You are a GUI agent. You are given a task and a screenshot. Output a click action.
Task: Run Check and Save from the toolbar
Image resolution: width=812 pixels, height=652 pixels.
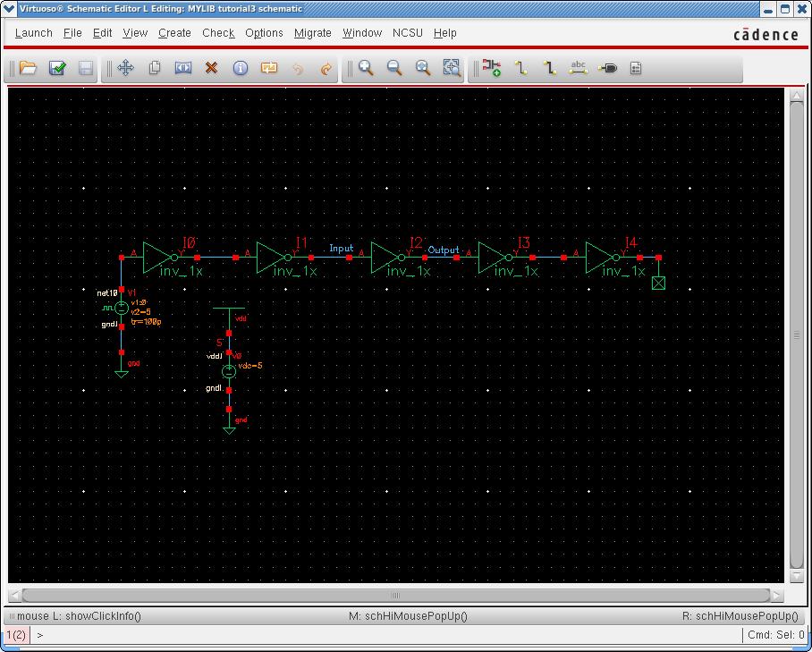click(57, 68)
